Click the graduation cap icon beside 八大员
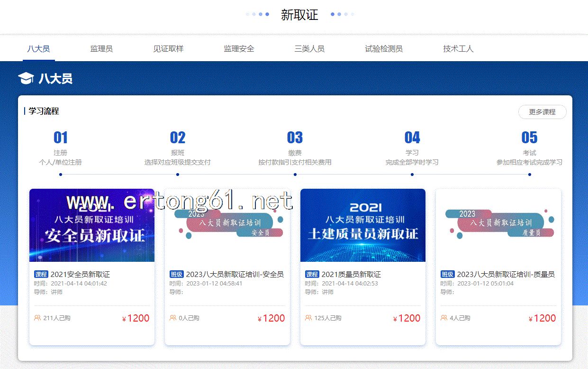The width and height of the screenshot is (588, 369). pos(26,78)
